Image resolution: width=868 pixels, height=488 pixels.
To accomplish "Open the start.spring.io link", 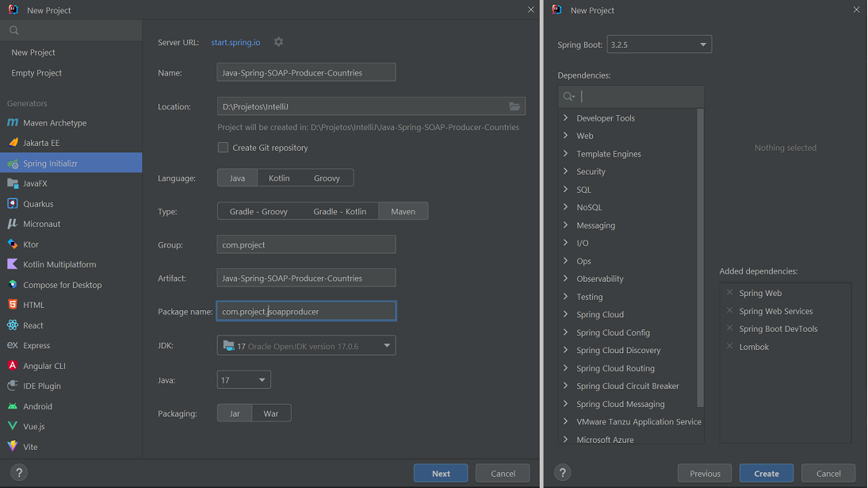I will pyautogui.click(x=235, y=42).
